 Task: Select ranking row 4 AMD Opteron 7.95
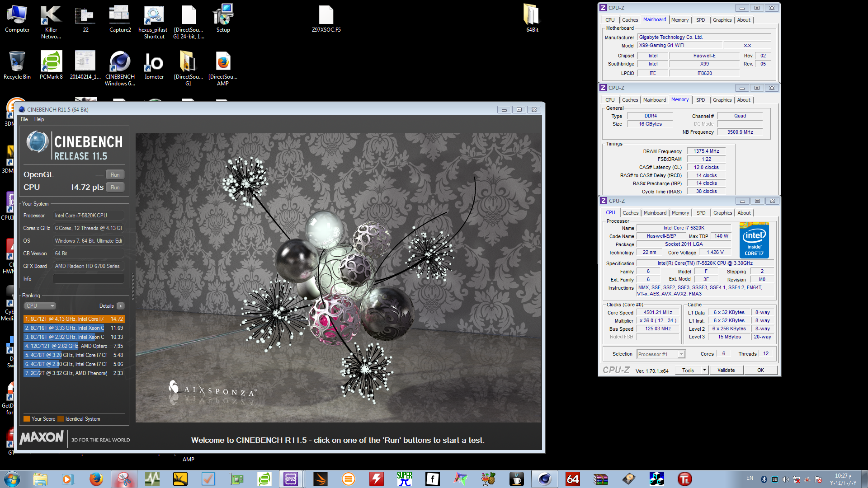pyautogui.click(x=74, y=346)
